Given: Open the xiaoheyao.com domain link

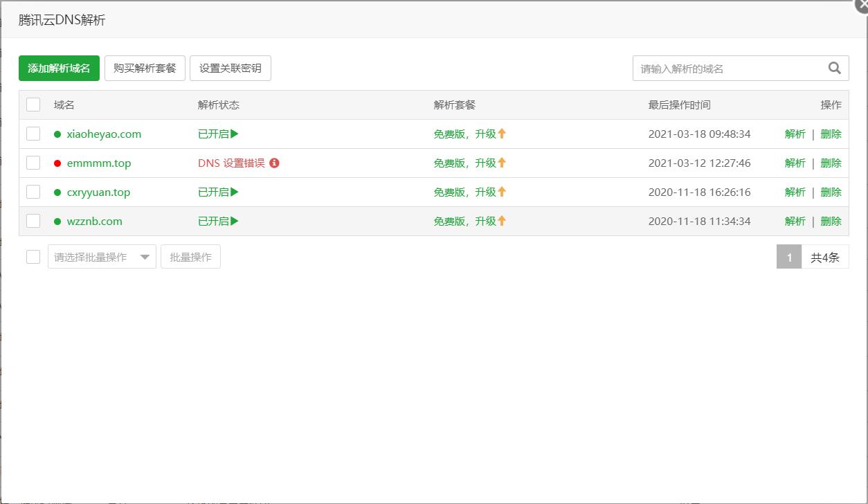Looking at the screenshot, I should click(x=104, y=134).
